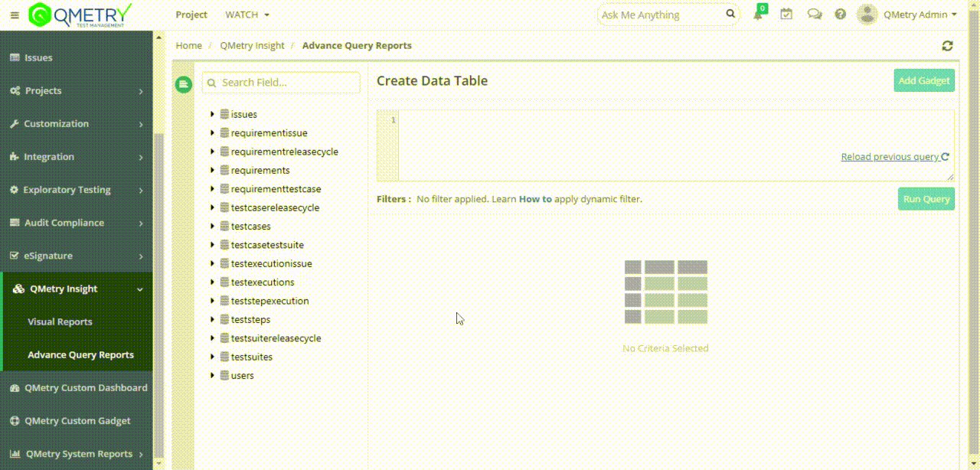Focus the Ask Me Anything search box
The width and height of the screenshot is (980, 470).
pos(668,15)
